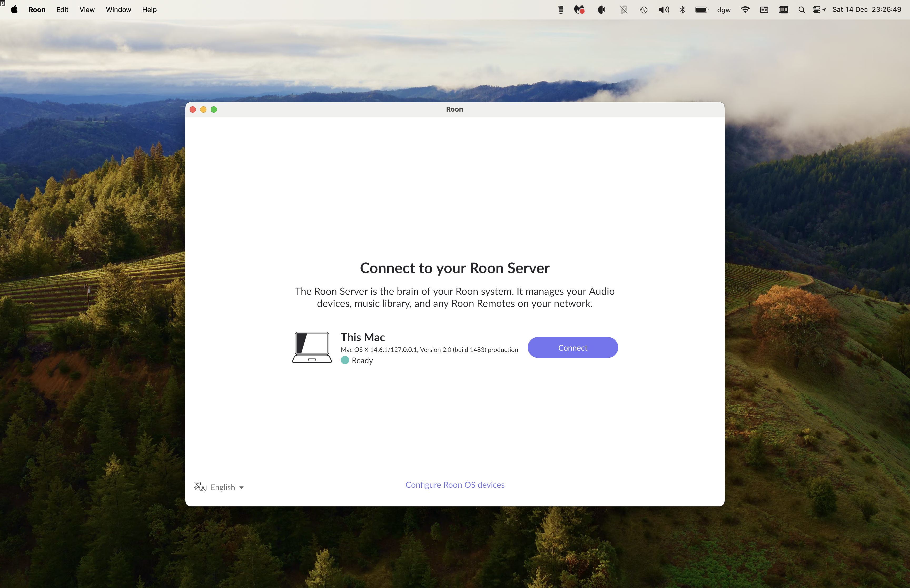
Task: Open the Roon application menu
Action: (37, 9)
